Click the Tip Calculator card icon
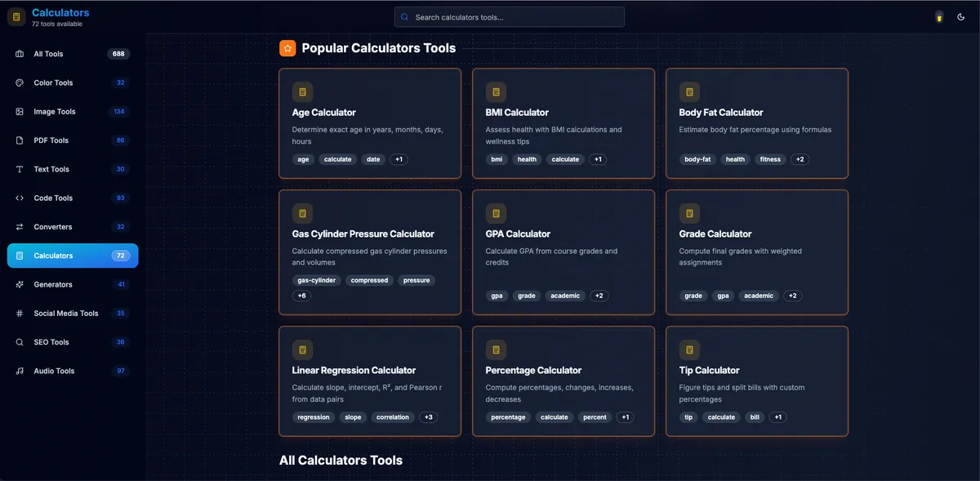The height and width of the screenshot is (481, 980). click(689, 350)
